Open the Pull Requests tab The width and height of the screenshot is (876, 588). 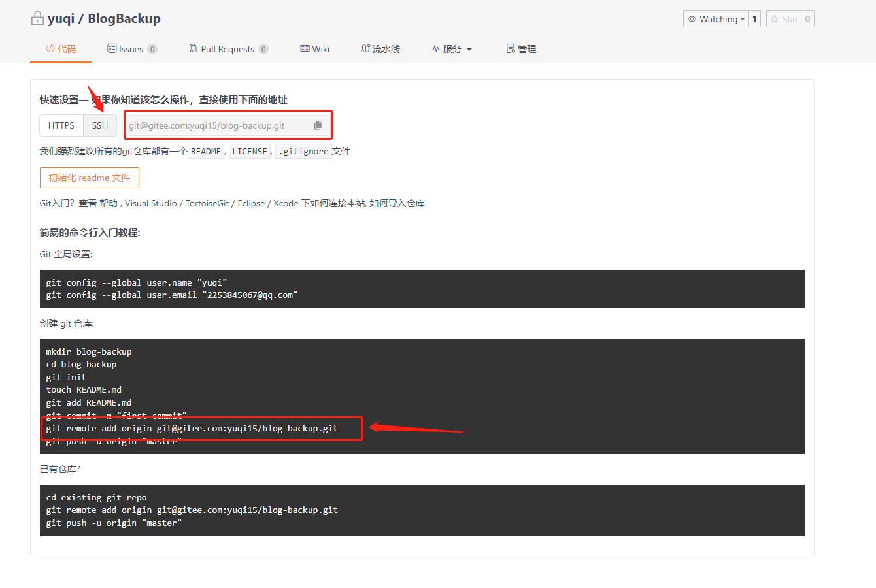(x=227, y=49)
